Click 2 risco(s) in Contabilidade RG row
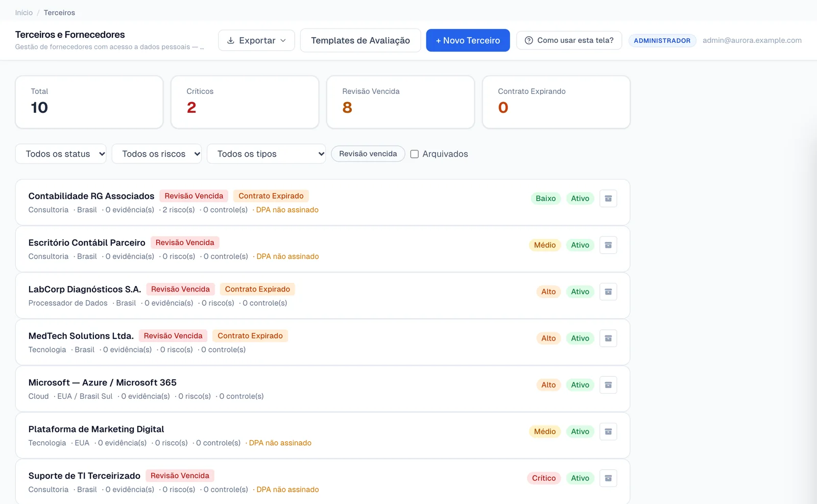This screenshot has height=504, width=817. coord(179,210)
